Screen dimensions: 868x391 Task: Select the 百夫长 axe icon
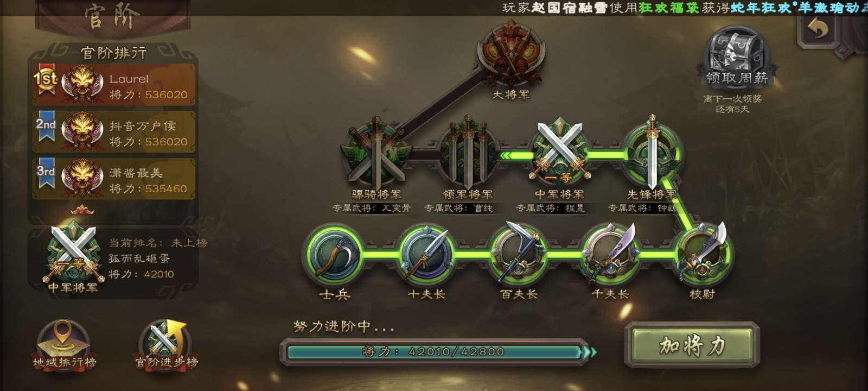519,254
